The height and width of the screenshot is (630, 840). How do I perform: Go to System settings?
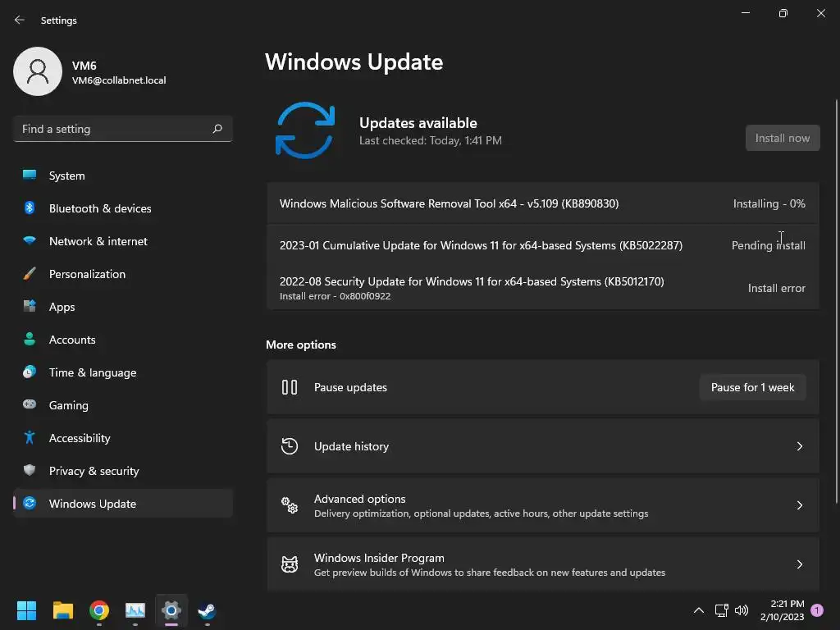pos(123,176)
